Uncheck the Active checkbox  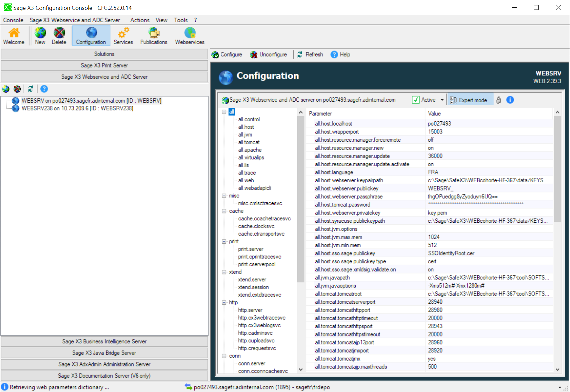416,99
